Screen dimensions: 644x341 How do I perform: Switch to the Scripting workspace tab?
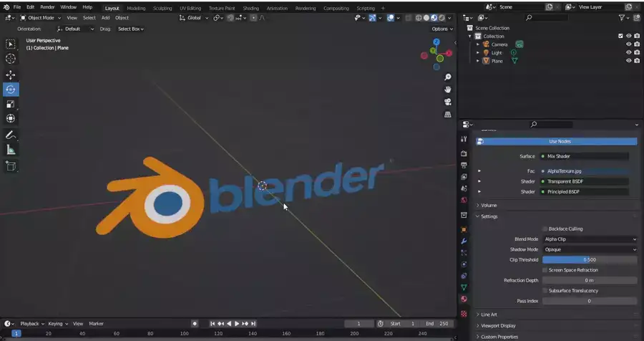[365, 8]
